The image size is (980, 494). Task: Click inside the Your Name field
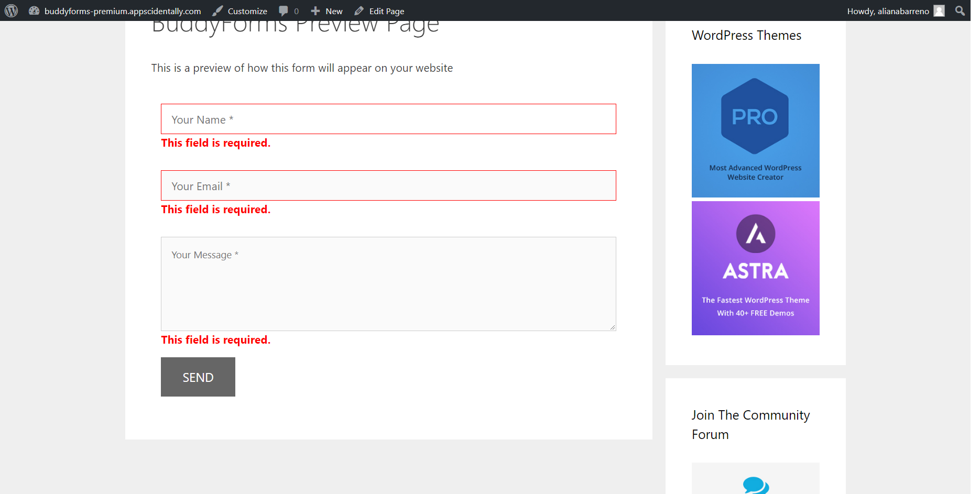(x=388, y=119)
